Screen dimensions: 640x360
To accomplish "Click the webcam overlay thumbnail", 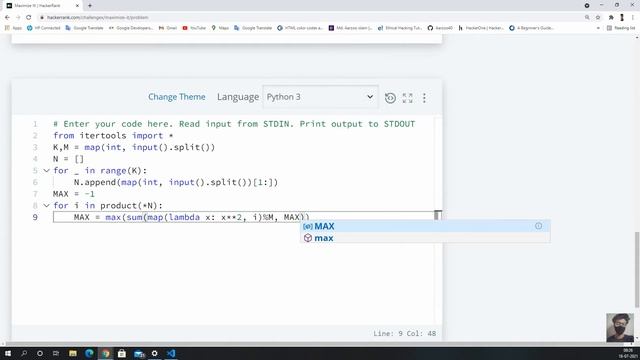I will coord(620,327).
